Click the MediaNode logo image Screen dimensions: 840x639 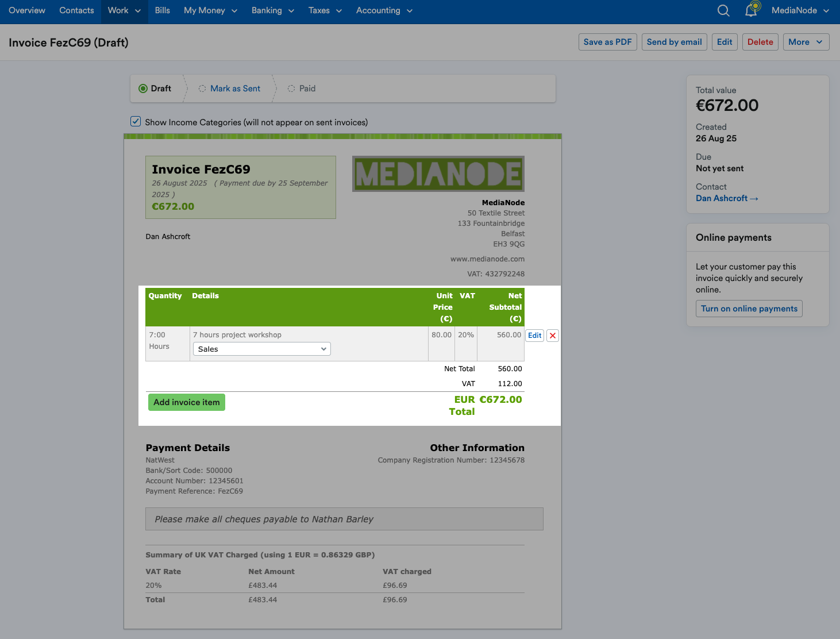click(438, 174)
